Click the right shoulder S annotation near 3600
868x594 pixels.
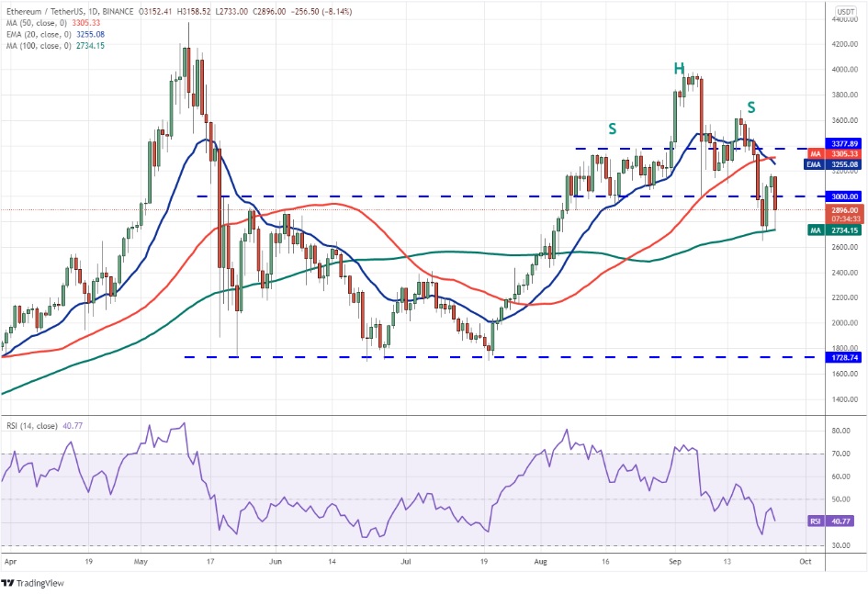pyautogui.click(x=750, y=107)
